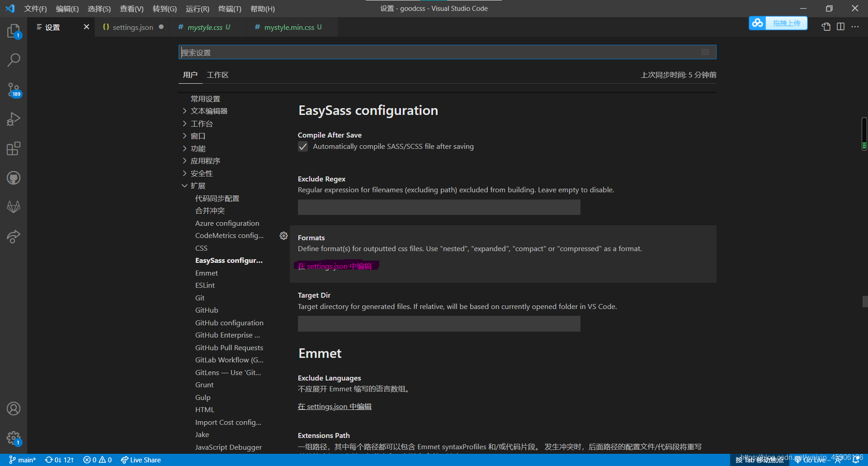This screenshot has width=868, height=466.
Task: Open the 文件(F) menu
Action: (x=35, y=9)
